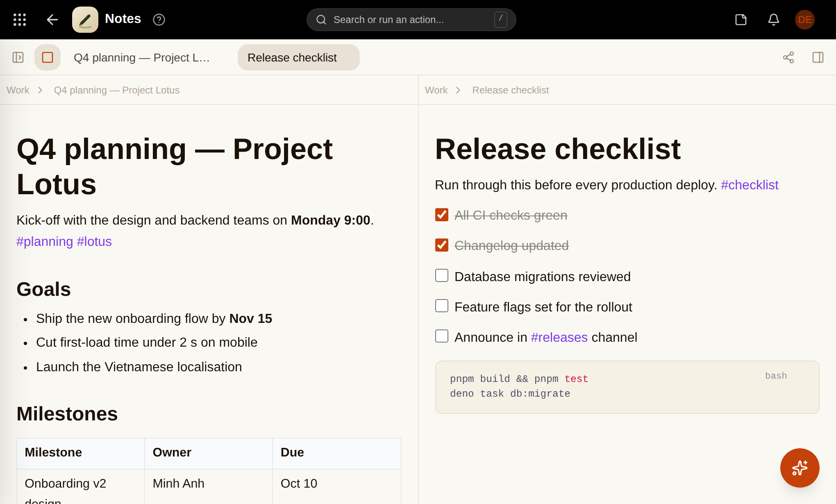The height and width of the screenshot is (504, 836).
Task: Open the #planning tag
Action: tap(45, 242)
